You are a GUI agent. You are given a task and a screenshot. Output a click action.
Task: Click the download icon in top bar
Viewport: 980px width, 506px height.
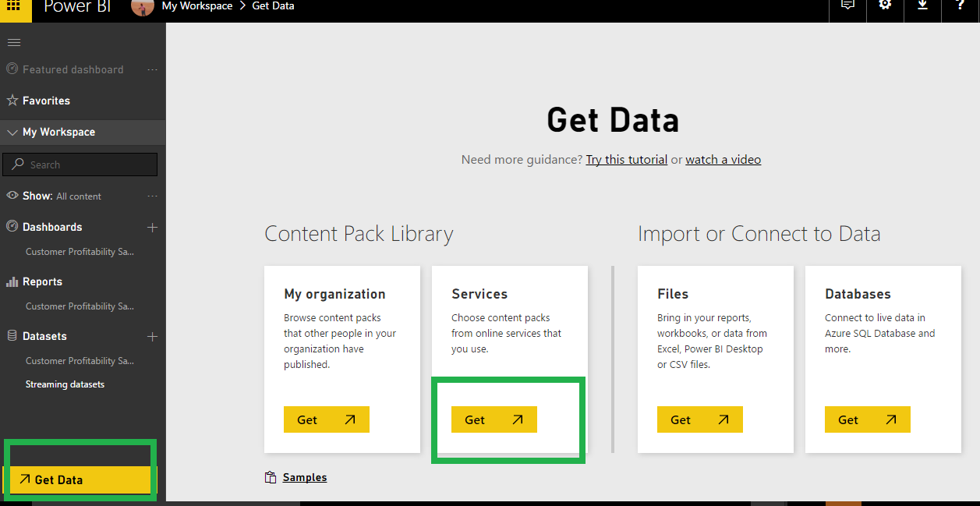[922, 6]
